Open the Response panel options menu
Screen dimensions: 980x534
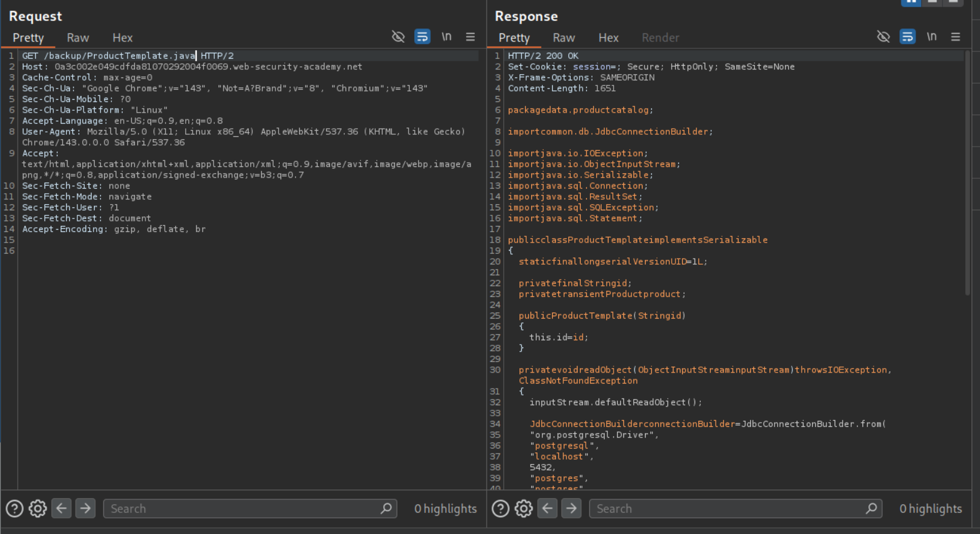pos(956,37)
